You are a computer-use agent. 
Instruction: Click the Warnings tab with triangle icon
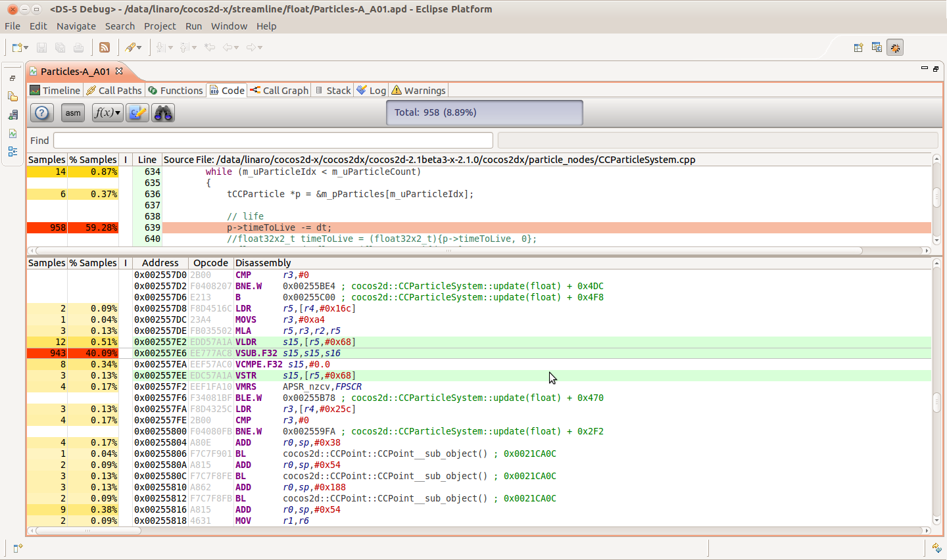pyautogui.click(x=418, y=91)
